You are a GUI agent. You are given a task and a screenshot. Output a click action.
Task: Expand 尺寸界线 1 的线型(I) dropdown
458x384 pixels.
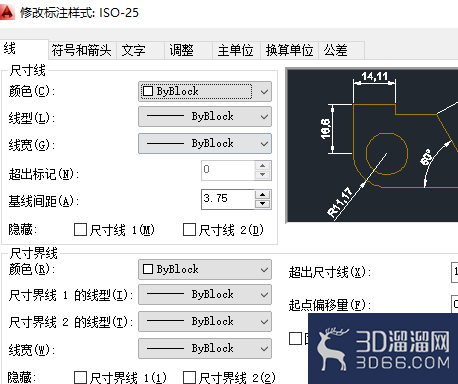205,294
